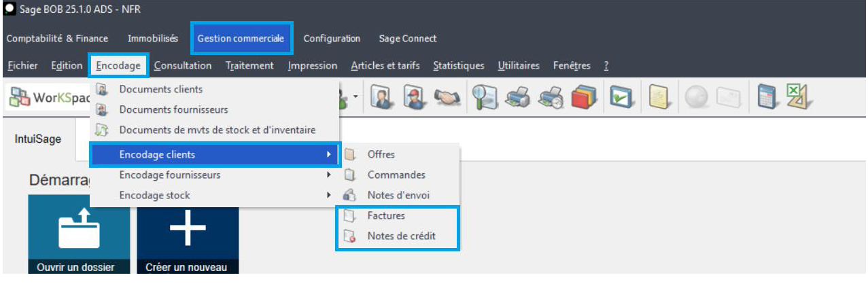Switch to the Configuration module tab
The image size is (868, 286).
coord(332,39)
